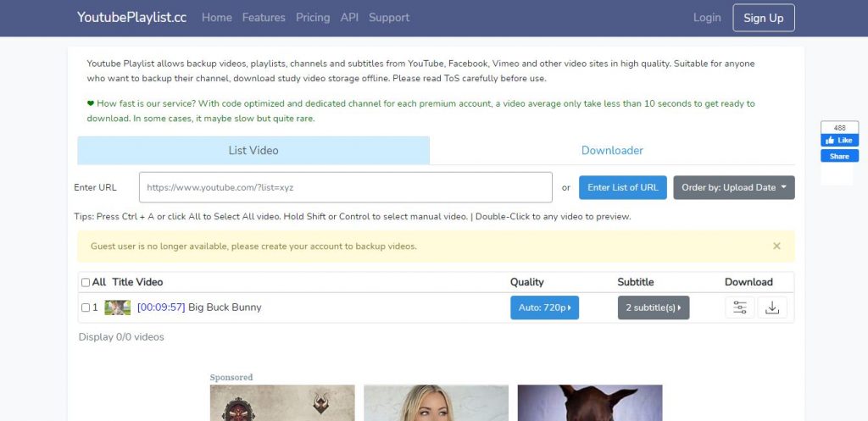Select the List Video tab
This screenshot has height=421, width=868.
tap(253, 151)
